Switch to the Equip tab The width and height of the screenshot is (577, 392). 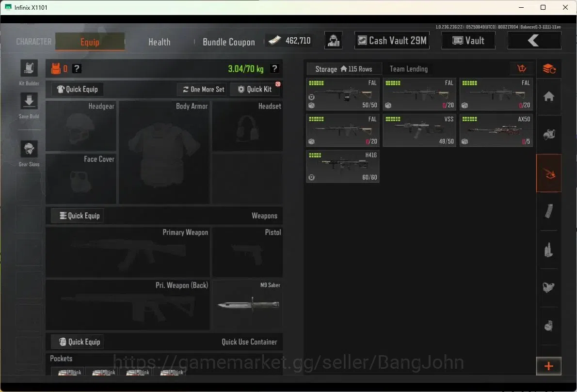click(90, 42)
